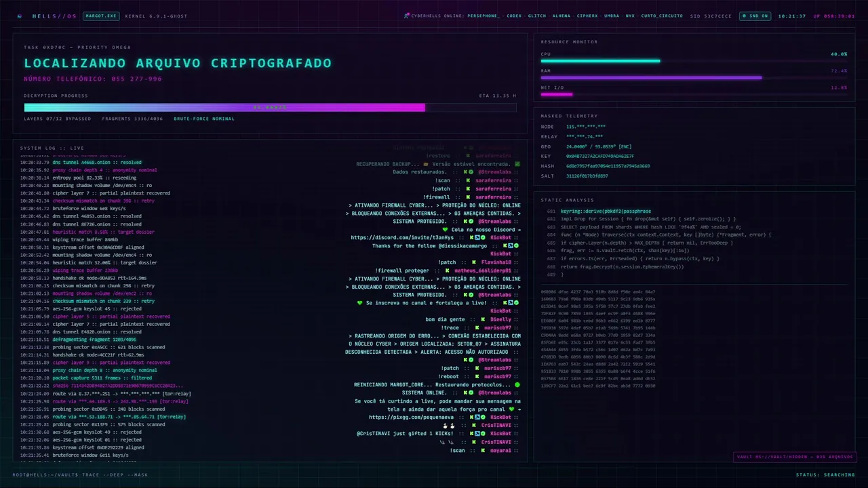This screenshot has height=488, width=868.
Task: Click the CPU usage bar
Action: (694, 61)
